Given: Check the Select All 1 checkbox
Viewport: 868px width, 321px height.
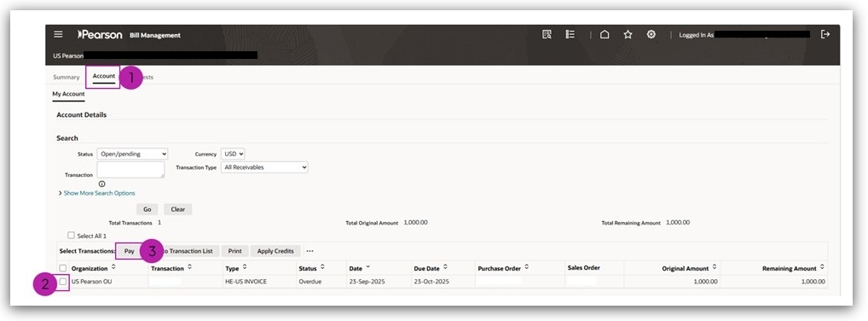Looking at the screenshot, I should pyautogui.click(x=71, y=235).
